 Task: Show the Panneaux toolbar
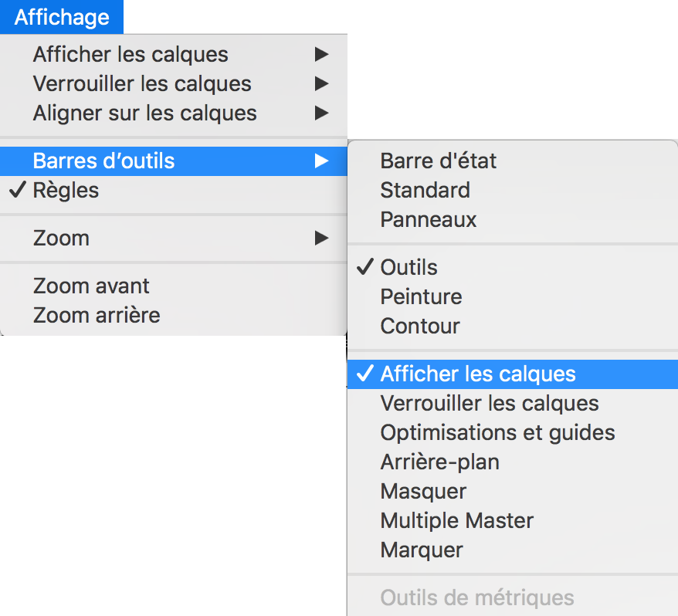click(x=429, y=220)
